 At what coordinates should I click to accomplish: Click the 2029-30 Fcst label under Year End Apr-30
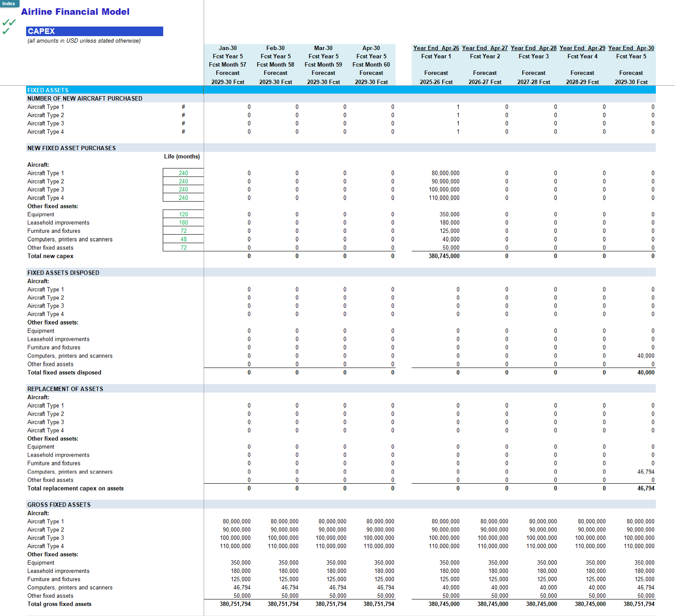pos(631,82)
